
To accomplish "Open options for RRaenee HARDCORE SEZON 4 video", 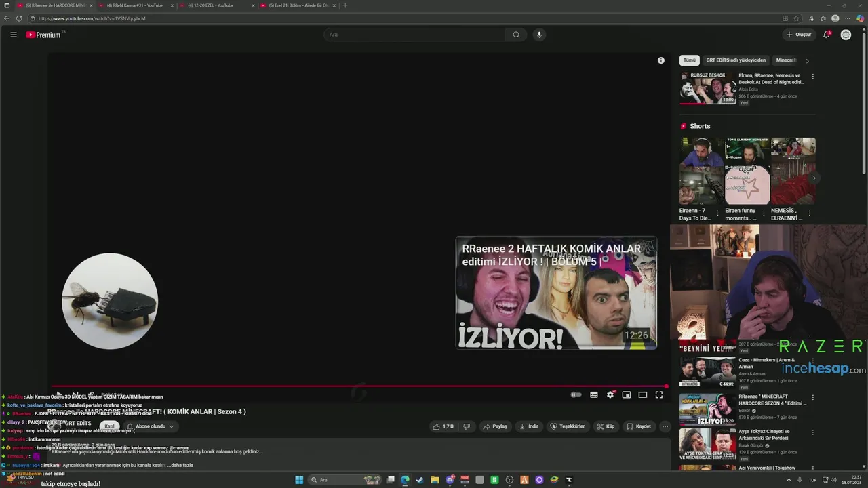I will 812,397.
